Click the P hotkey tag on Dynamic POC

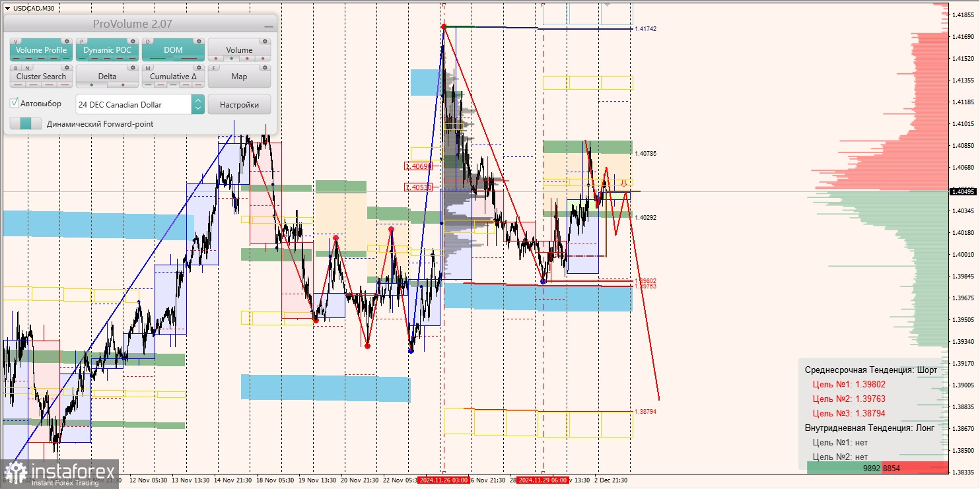pos(82,41)
